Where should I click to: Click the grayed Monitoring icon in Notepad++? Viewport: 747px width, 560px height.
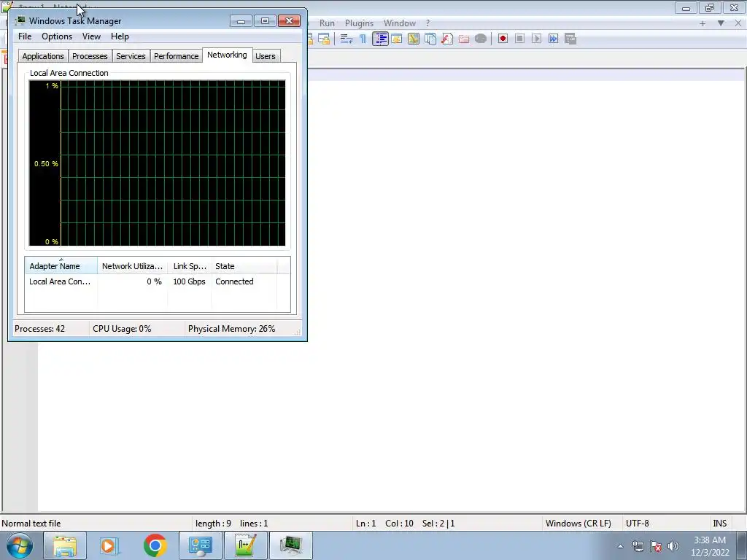[481, 39]
